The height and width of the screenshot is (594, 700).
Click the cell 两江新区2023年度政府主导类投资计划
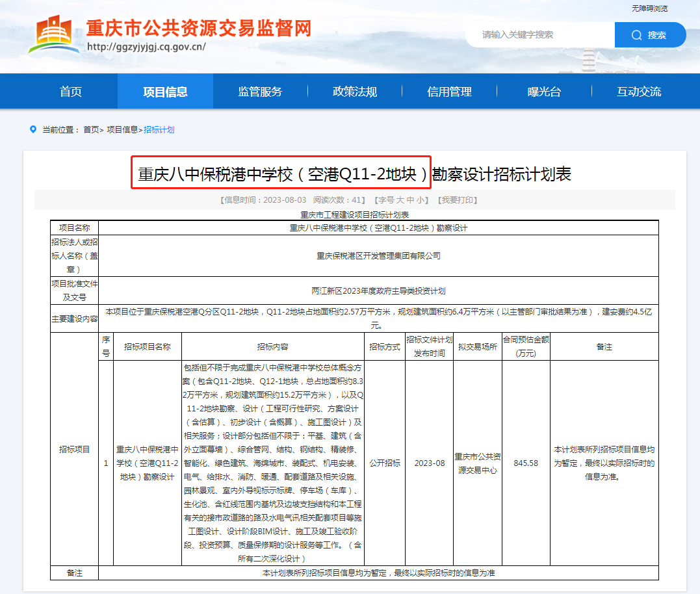coord(378,291)
